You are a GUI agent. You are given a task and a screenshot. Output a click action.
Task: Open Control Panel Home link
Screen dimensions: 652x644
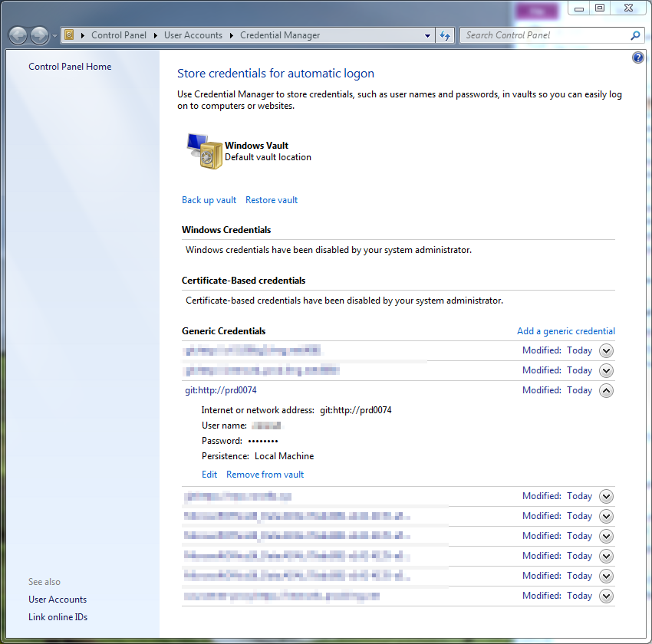coord(70,67)
